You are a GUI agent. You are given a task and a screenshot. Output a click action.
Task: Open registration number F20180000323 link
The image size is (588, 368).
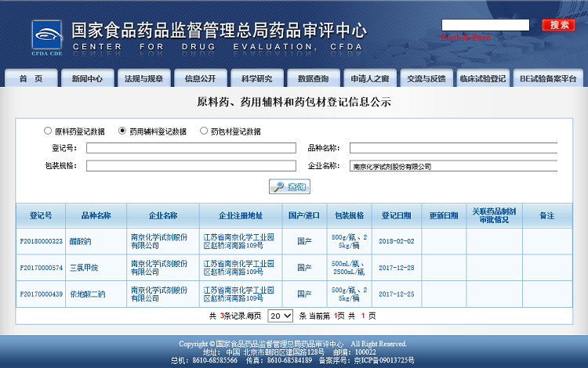[41, 241]
